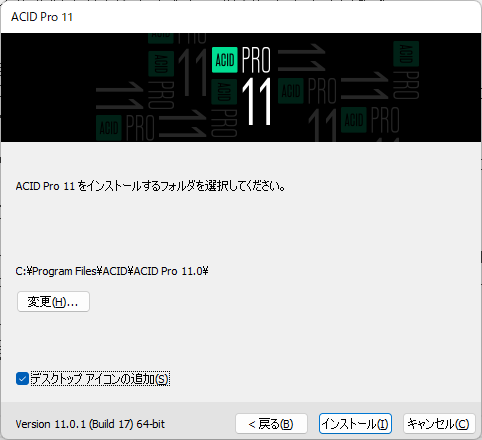
Task: Cancel setup with キャンセル(C) button
Action: click(x=439, y=424)
